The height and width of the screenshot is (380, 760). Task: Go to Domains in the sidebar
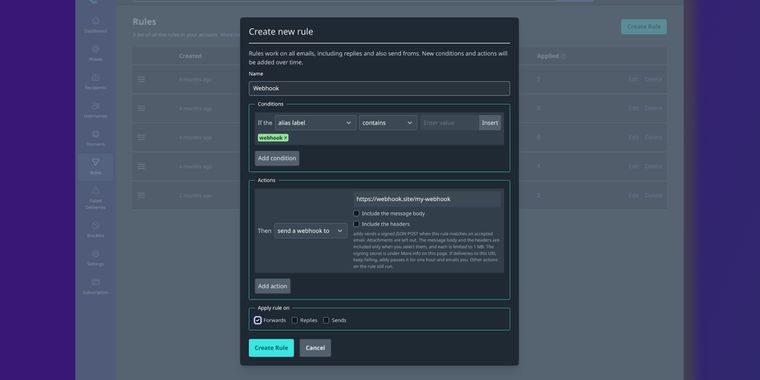point(95,138)
